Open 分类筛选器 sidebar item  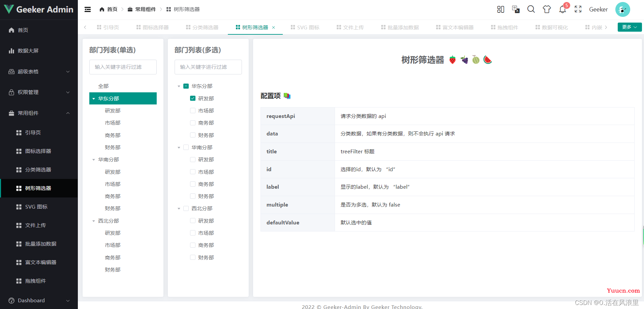pos(39,170)
